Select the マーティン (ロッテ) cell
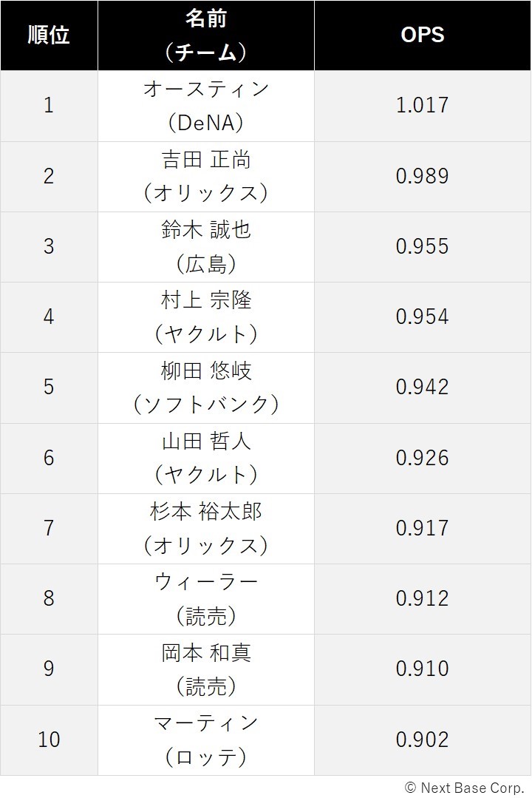The image size is (532, 798). [206, 740]
